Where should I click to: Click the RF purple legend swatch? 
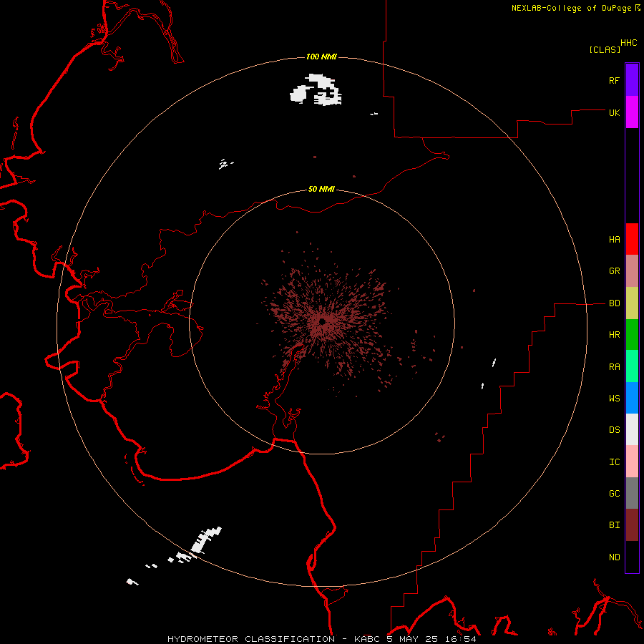pyautogui.click(x=632, y=80)
